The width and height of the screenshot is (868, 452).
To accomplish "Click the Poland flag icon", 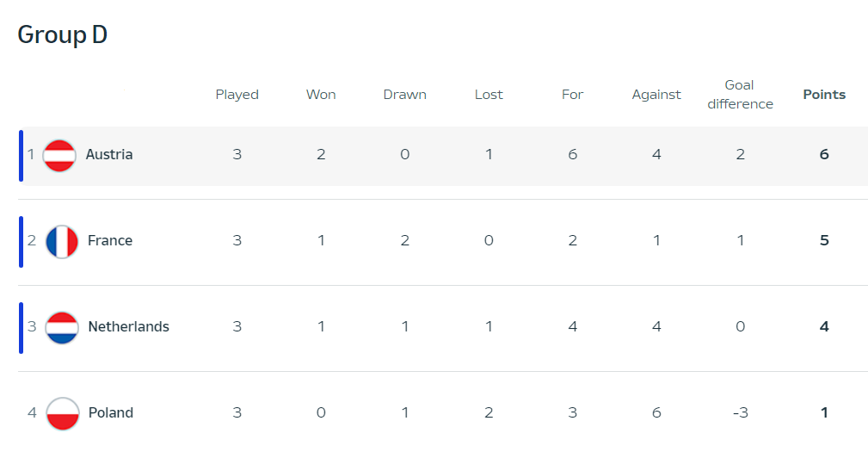I will tap(62, 414).
